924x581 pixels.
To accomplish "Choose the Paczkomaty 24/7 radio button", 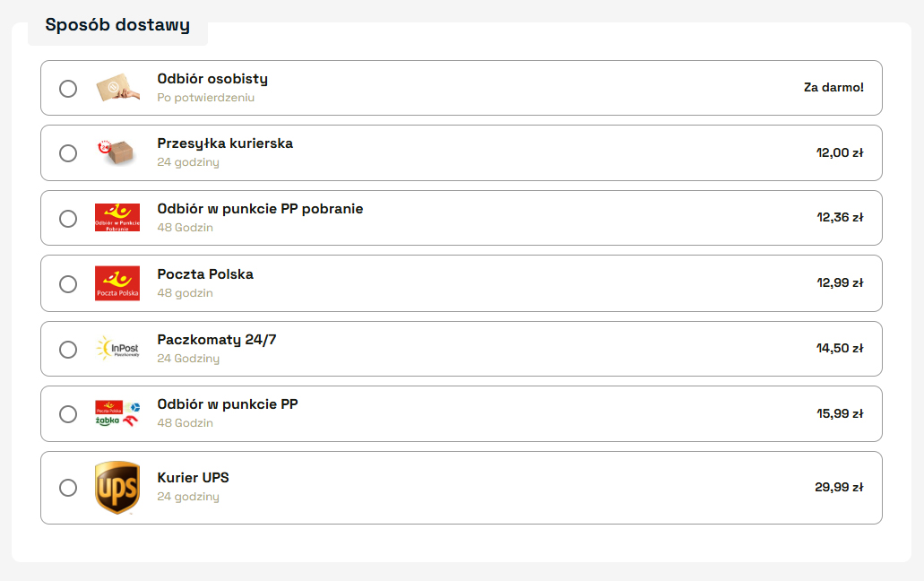I will (68, 350).
